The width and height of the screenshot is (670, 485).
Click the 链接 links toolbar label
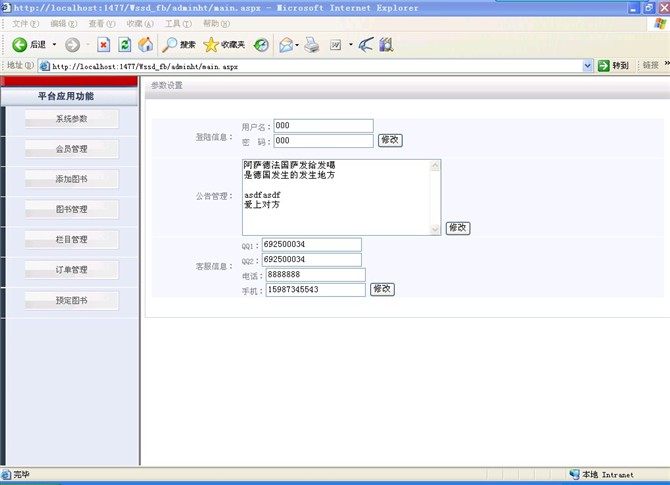[x=650, y=65]
